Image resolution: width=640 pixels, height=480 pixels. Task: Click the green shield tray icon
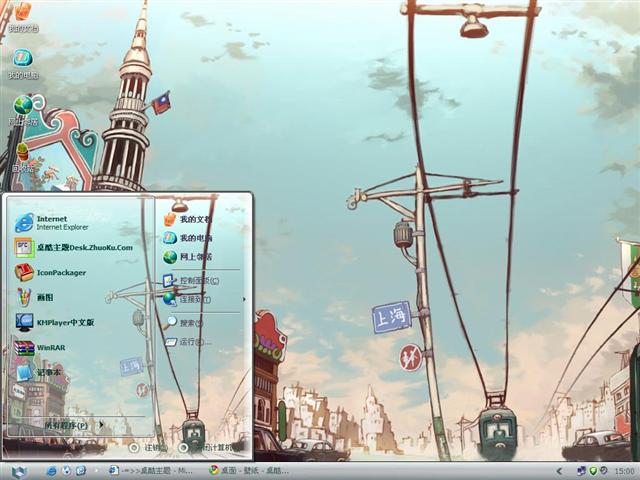593,471
